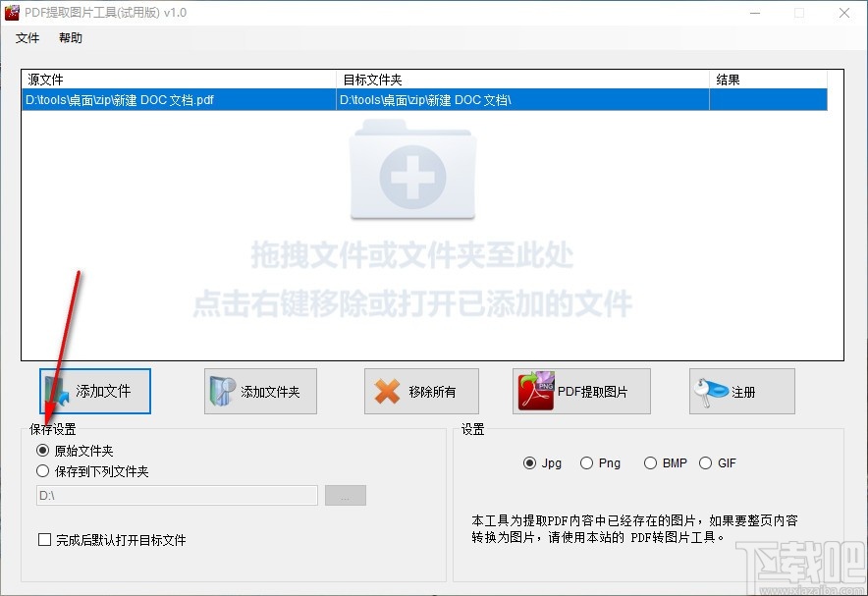Open the 帮助 menu
868x596 pixels.
pyautogui.click(x=70, y=38)
